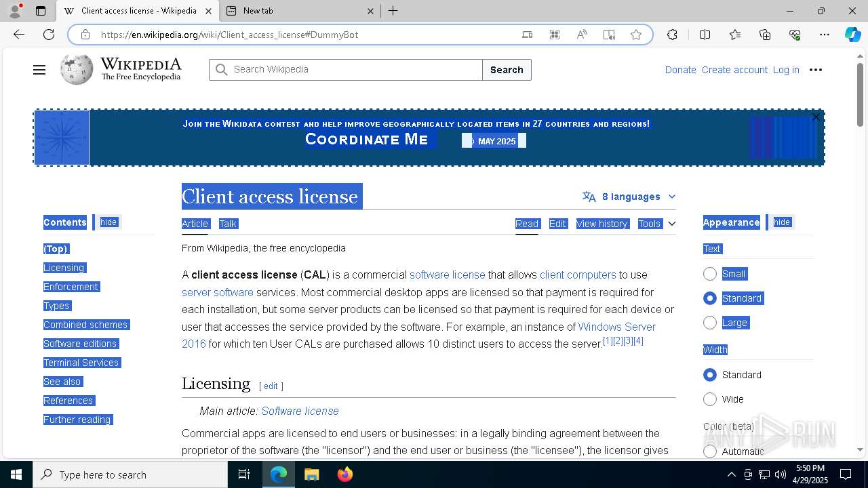Open the Collections icon
Image resolution: width=868 pixels, height=488 pixels.
(x=765, y=35)
